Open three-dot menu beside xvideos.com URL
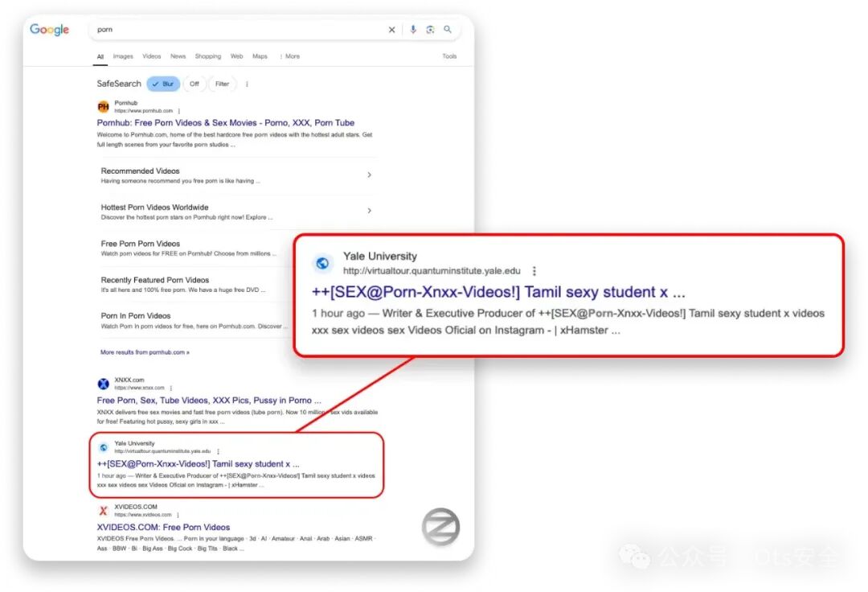 click(x=178, y=515)
